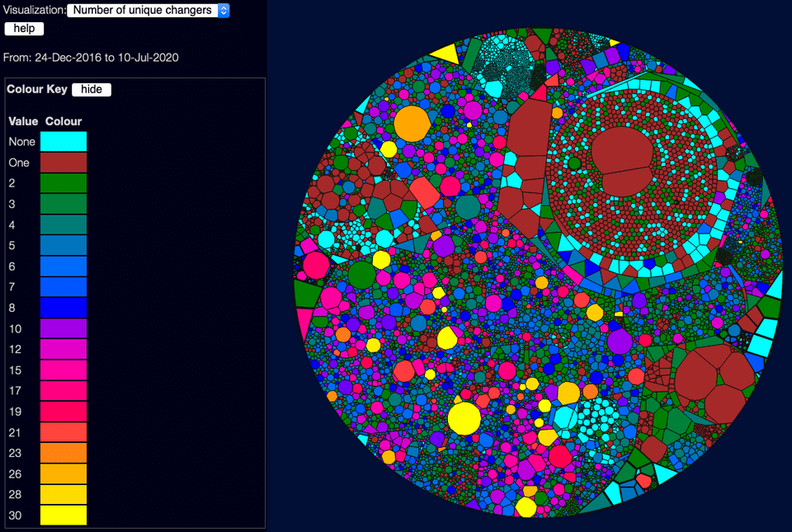Click the 'From: 24-Dec-2016 to 10-Jul-2020' text
Screen dimensions: 792x532
(x=91, y=58)
